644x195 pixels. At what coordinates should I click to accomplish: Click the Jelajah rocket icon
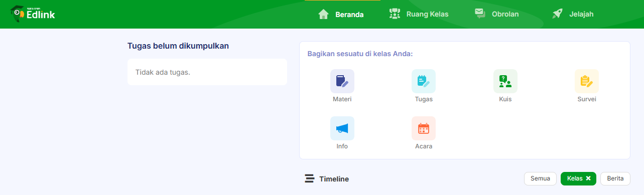coord(557,14)
